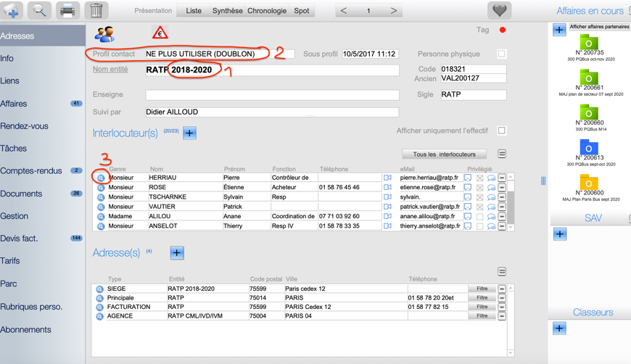Click Filtre button for SIEGE address
Screen dimensions: 631x364
click(482, 289)
